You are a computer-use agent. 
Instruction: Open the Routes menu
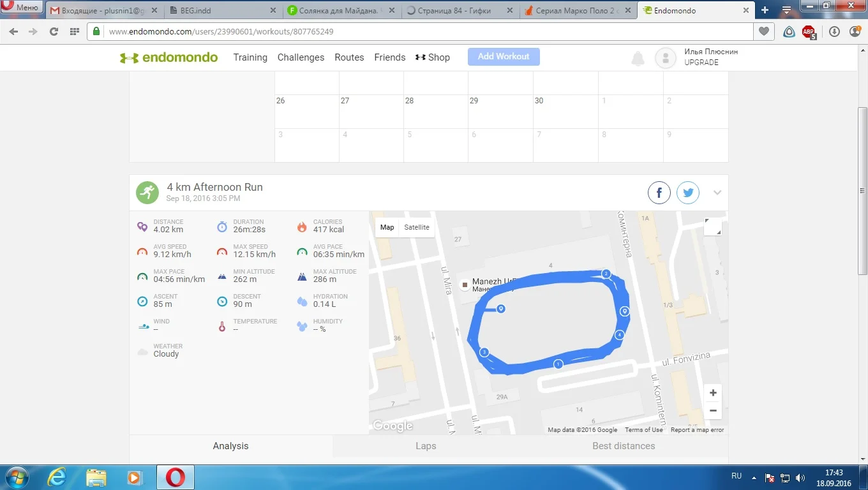[349, 57]
